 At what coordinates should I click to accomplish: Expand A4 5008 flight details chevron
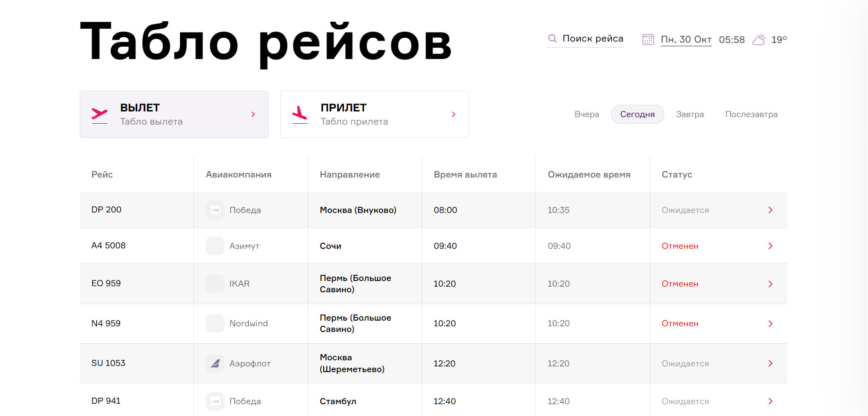(770, 246)
